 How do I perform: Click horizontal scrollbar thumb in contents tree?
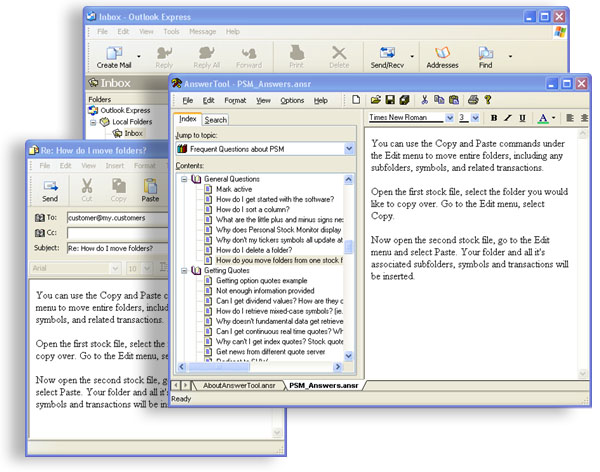coord(218,367)
